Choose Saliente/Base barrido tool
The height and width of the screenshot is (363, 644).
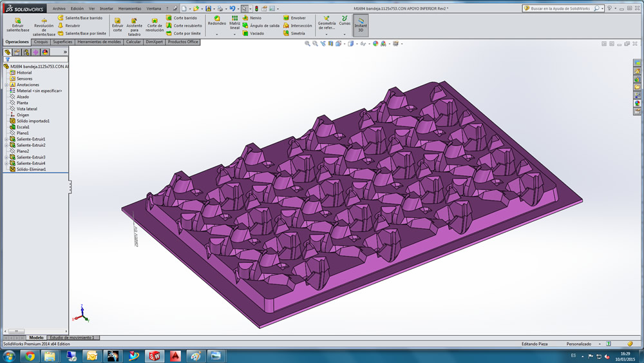click(80, 18)
